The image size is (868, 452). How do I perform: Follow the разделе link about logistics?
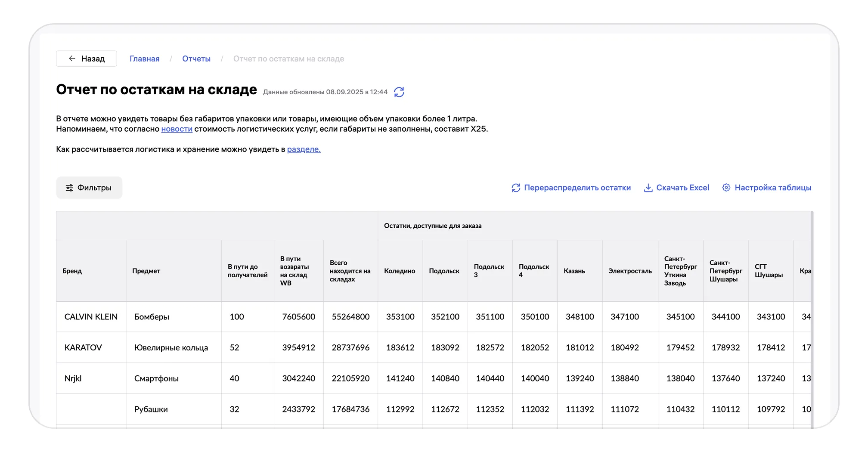304,149
